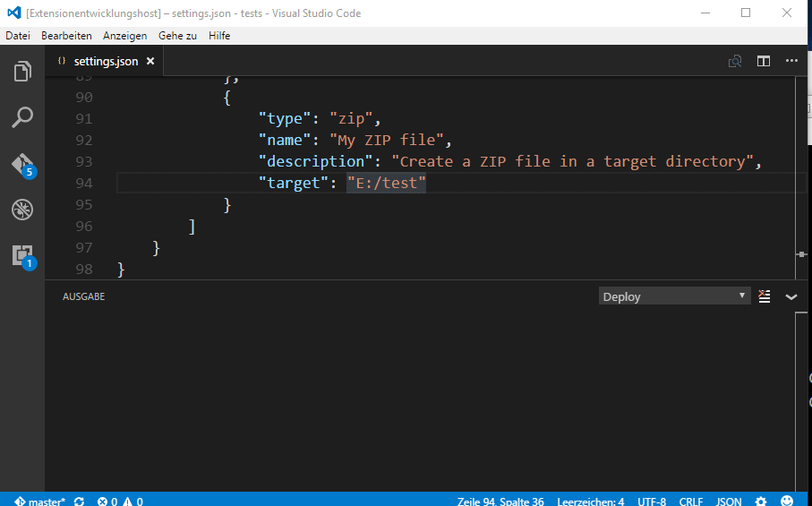Send feedback via smiley icon

[x=787, y=501]
